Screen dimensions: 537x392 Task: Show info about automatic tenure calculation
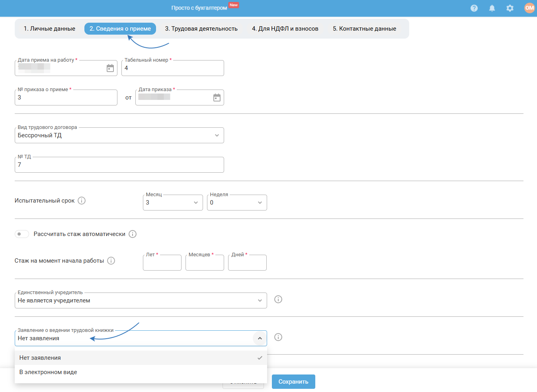(x=133, y=234)
